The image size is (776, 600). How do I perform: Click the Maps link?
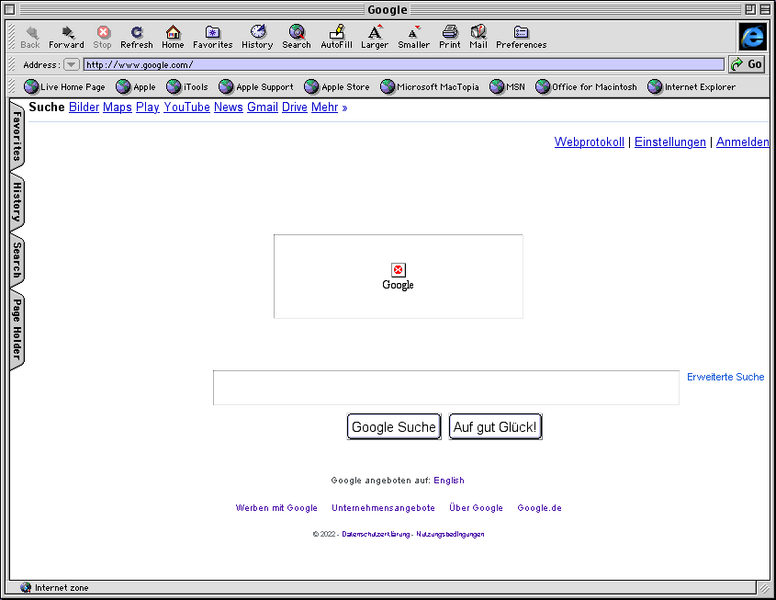click(117, 107)
